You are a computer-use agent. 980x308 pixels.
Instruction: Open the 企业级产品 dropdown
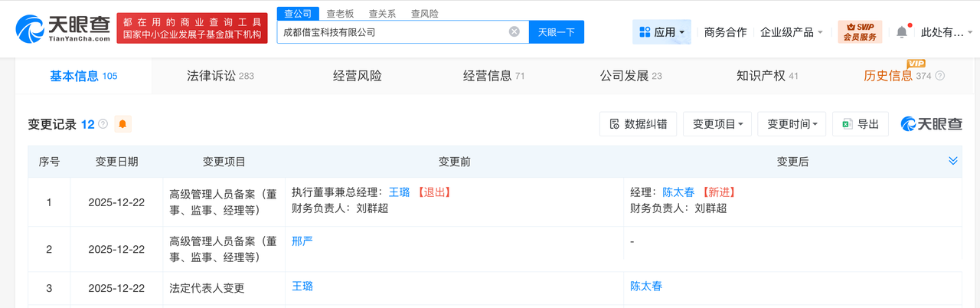791,32
